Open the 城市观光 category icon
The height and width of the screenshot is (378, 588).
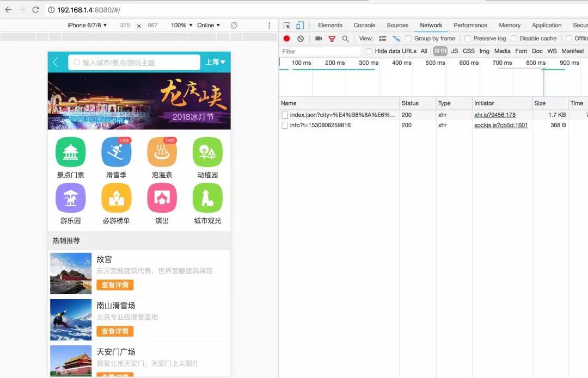[x=207, y=197]
